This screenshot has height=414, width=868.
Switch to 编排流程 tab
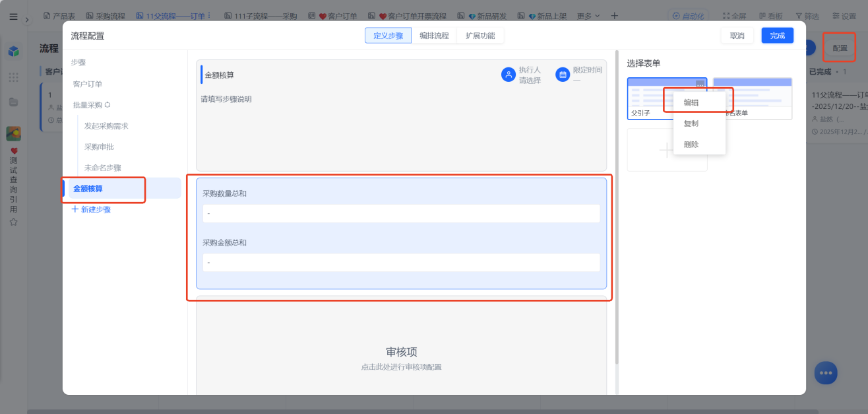tap(434, 36)
